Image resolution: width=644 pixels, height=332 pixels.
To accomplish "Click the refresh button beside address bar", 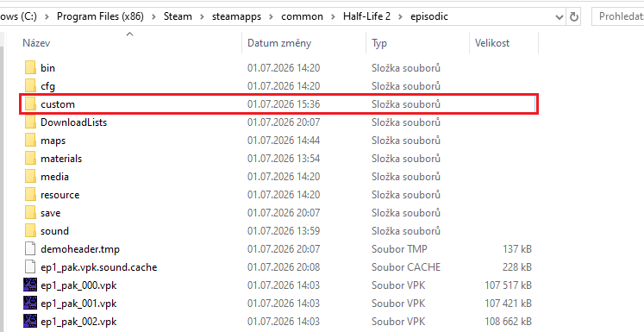I will click(574, 17).
